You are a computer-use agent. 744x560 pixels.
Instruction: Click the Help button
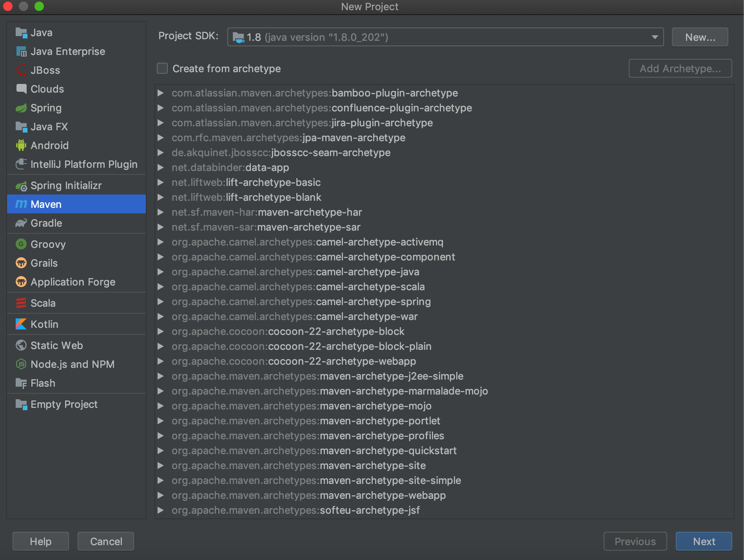click(x=41, y=541)
